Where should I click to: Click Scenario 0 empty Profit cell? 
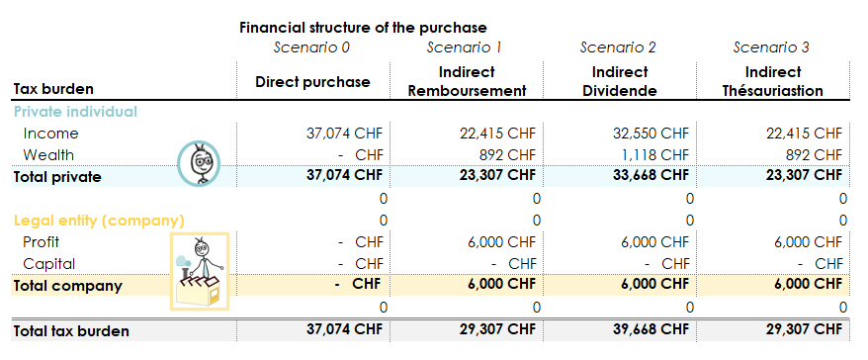361,242
